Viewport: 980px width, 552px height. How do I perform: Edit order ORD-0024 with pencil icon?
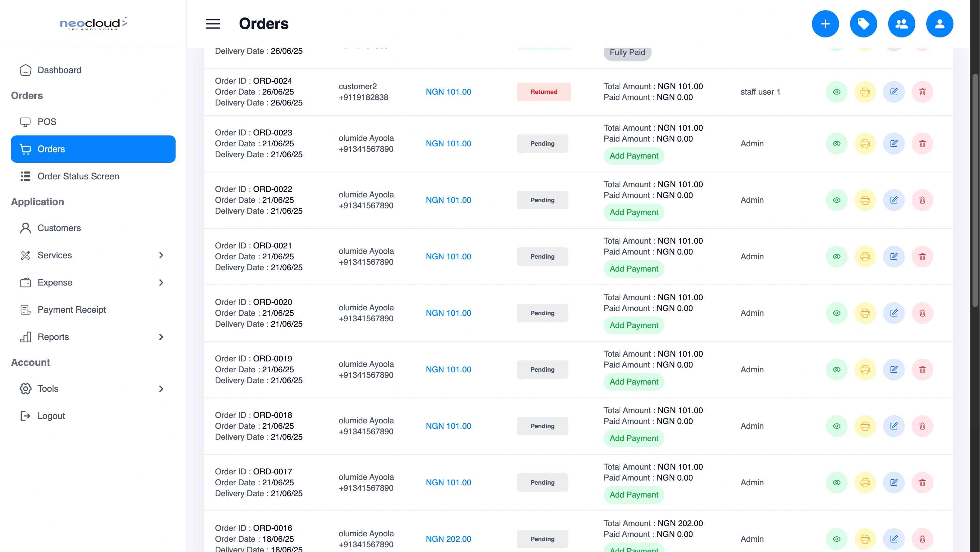click(894, 92)
